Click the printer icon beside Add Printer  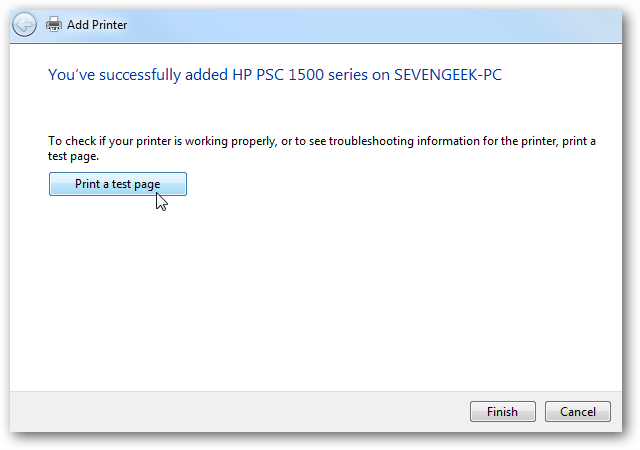pyautogui.click(x=54, y=25)
